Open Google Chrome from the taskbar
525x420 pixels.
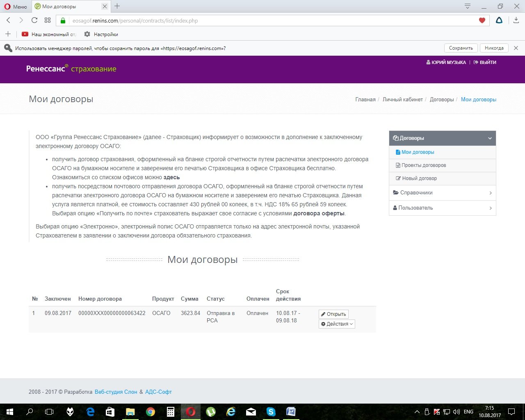click(x=151, y=411)
